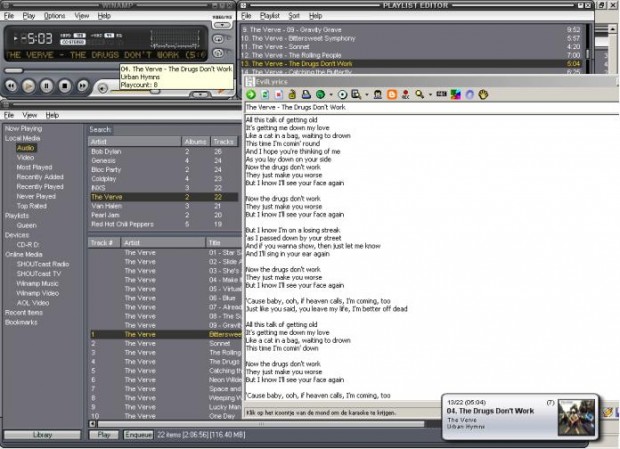Click the magnifying glass icon in EvilLyrics
Screen dimensions: 620x449
(x=420, y=94)
